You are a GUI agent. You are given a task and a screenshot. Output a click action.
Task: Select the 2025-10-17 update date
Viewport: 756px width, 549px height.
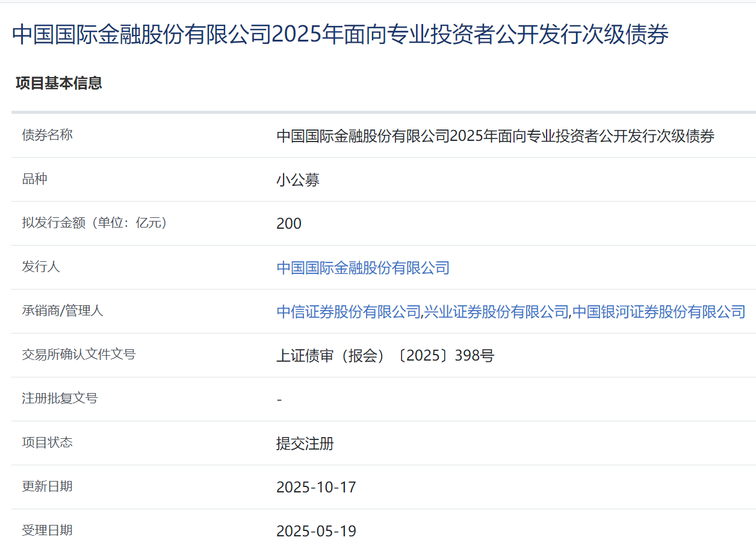tap(317, 487)
